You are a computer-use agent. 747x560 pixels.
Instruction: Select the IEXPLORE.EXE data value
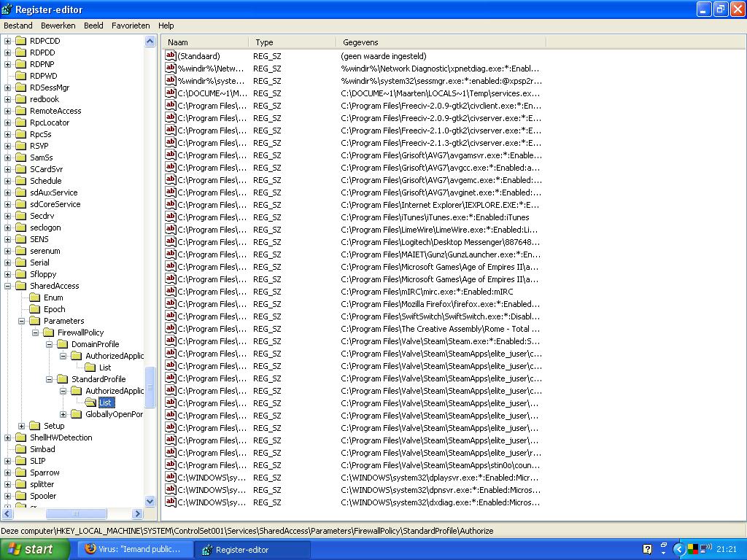[440, 205]
